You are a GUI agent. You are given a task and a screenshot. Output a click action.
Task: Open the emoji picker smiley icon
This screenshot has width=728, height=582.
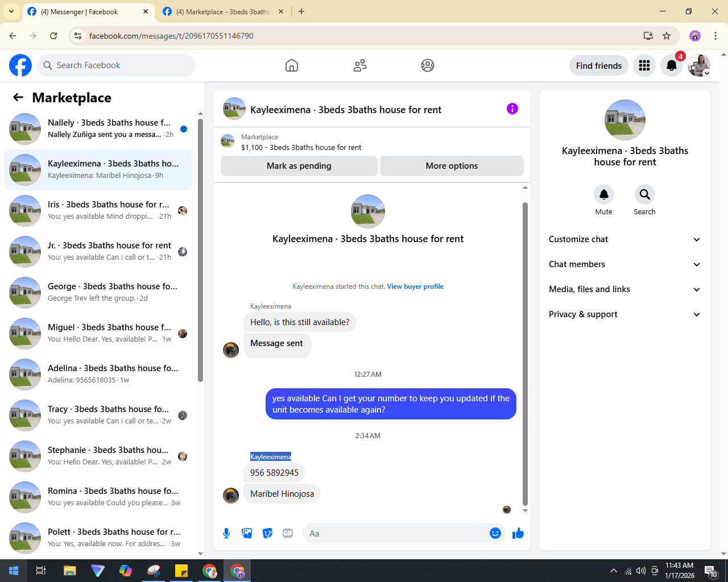(495, 533)
